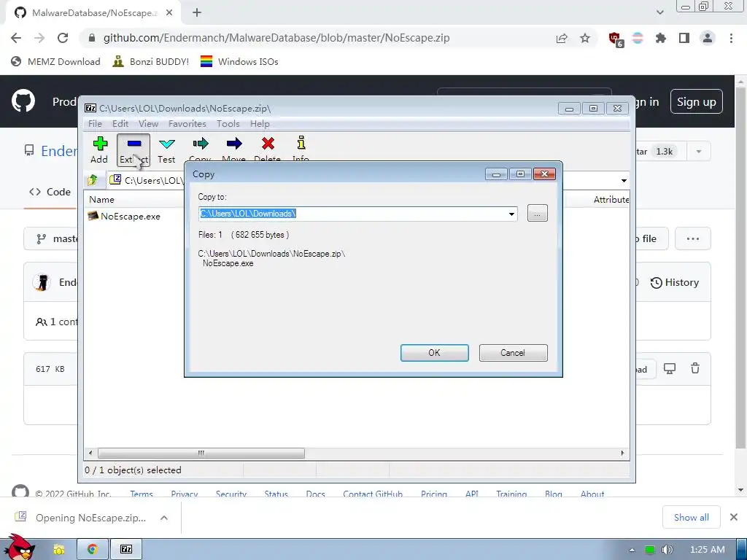Expand the Copy to path dropdown
747x560 pixels.
(511, 214)
